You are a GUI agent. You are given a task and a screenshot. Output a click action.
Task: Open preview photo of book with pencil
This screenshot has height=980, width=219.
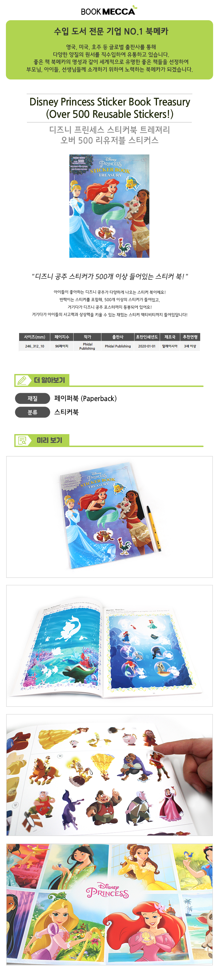pyautogui.click(x=109, y=517)
